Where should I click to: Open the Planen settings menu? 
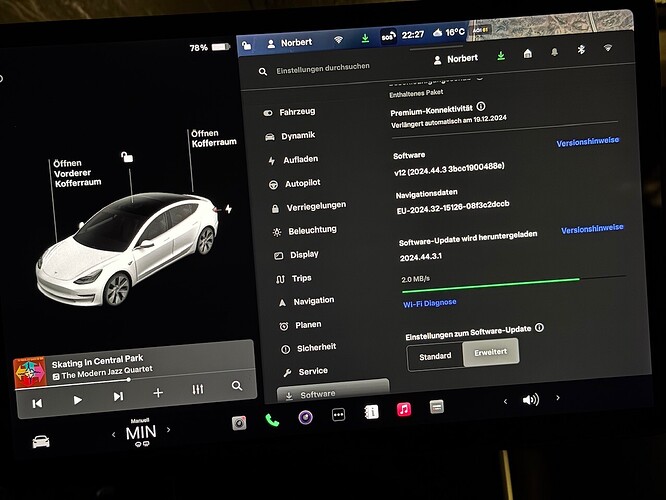[300, 325]
